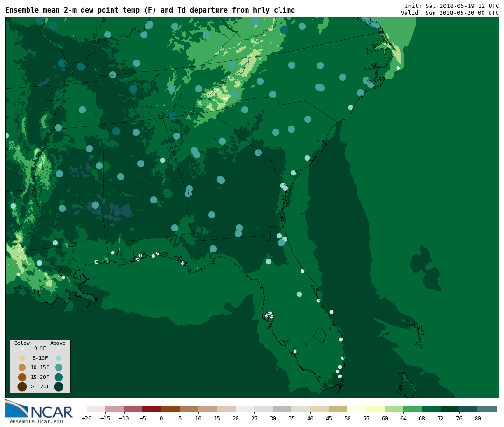Click the 'Above' legend column header
The height and width of the screenshot is (427, 504).
coord(58,343)
